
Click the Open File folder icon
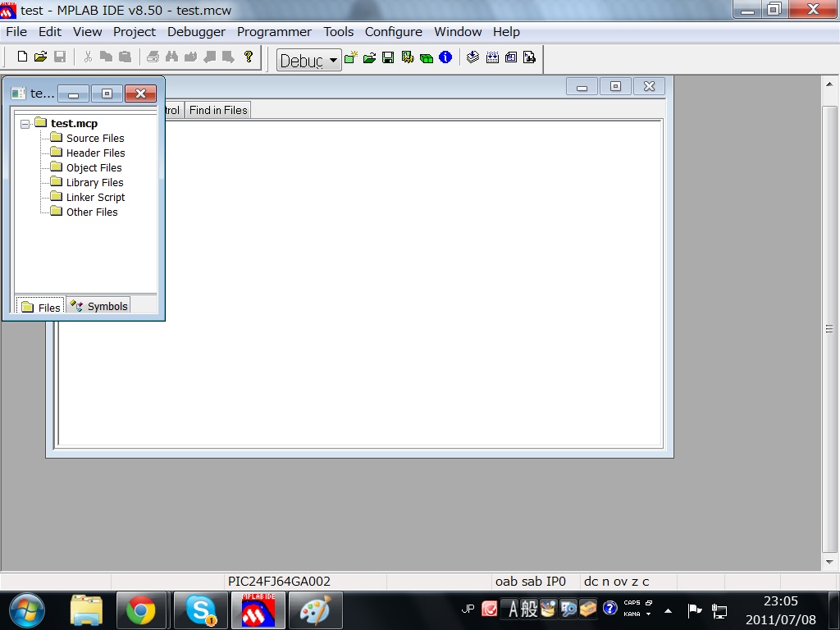(x=41, y=57)
